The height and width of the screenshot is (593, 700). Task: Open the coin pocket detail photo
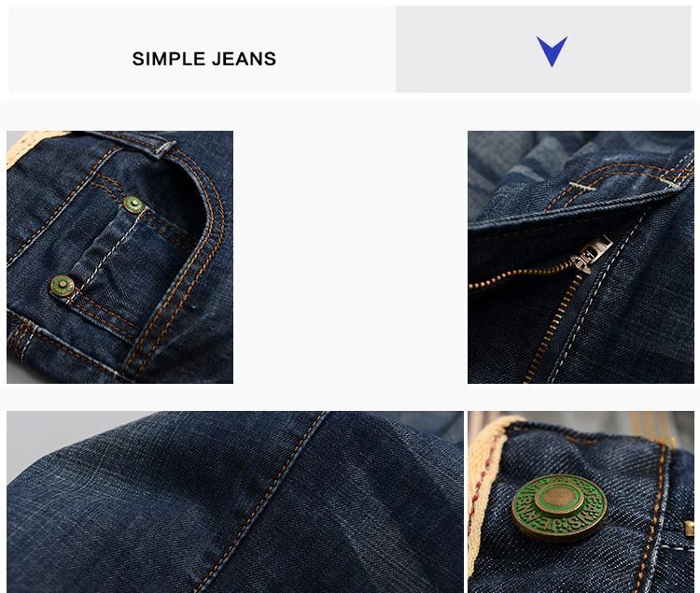119,257
